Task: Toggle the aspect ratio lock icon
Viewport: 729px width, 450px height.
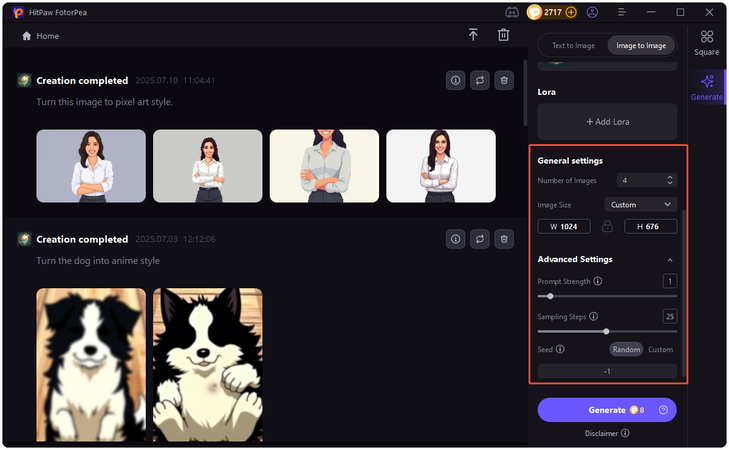Action: pyautogui.click(x=607, y=226)
